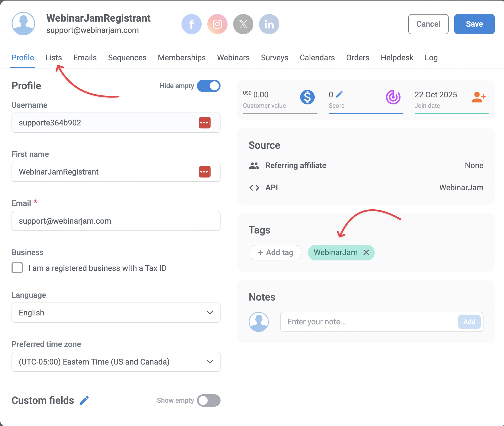
Task: Click the Referring affiliate value None
Action: pos(474,166)
